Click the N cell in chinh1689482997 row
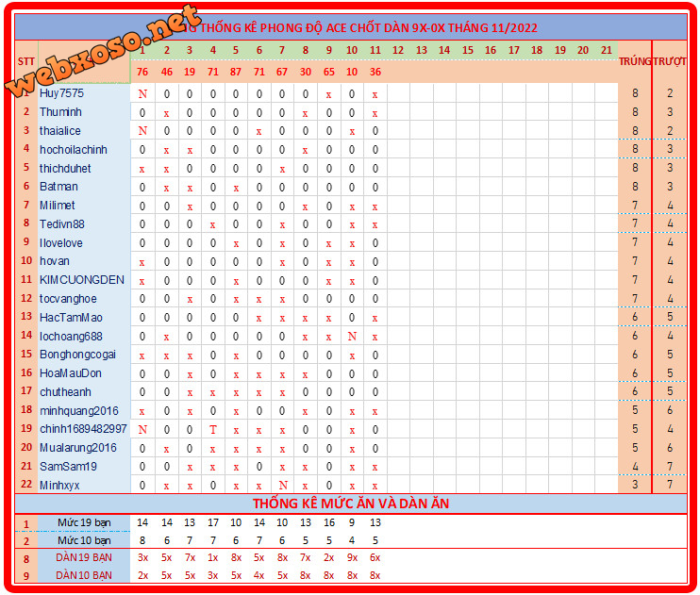 click(x=142, y=429)
